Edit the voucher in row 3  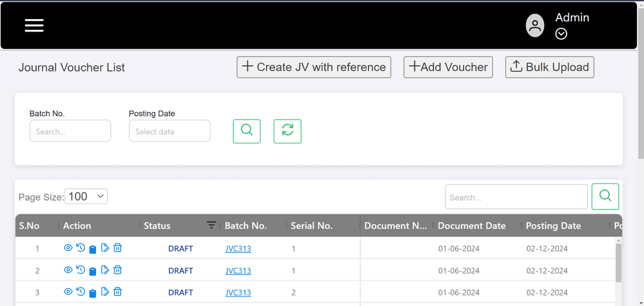tap(105, 292)
